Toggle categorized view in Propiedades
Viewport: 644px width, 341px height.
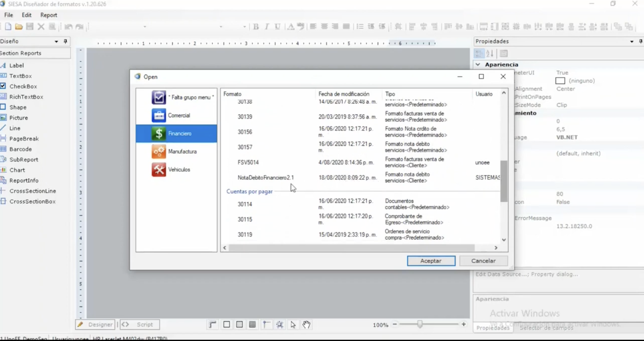(479, 53)
